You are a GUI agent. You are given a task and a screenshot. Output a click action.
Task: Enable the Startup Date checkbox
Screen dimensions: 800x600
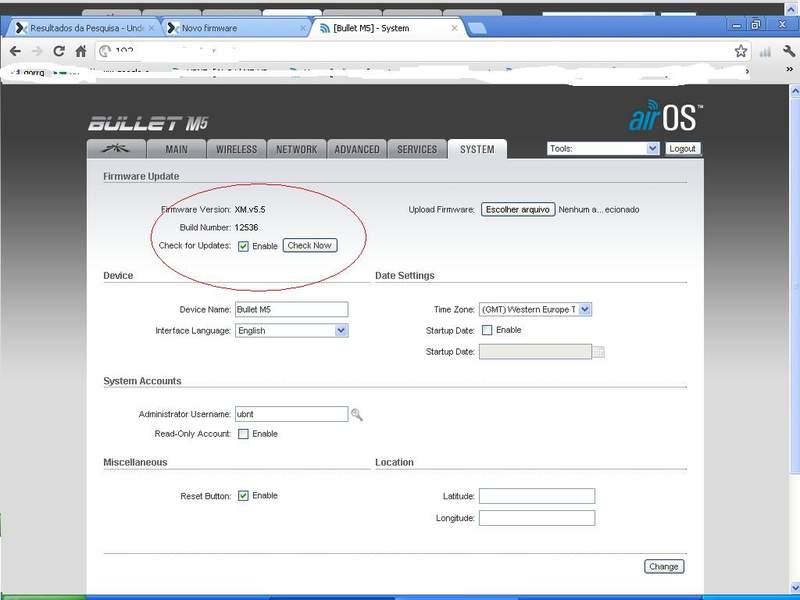(487, 330)
